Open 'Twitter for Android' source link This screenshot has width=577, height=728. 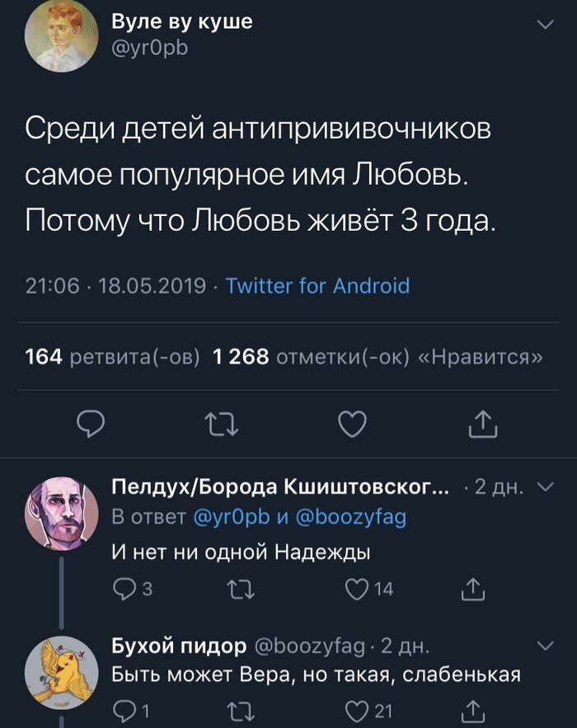point(317,286)
